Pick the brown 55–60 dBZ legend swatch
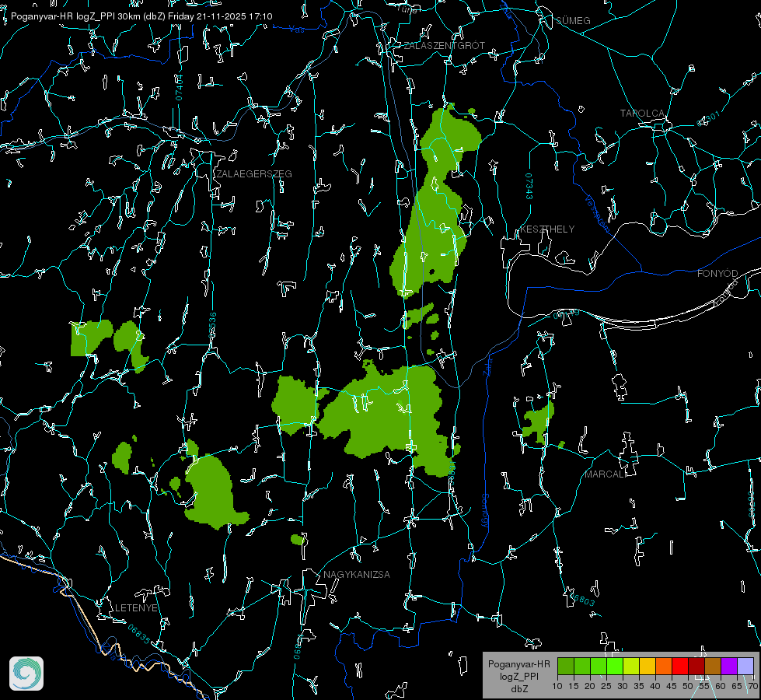Image resolution: width=761 pixels, height=700 pixels. pos(713,666)
